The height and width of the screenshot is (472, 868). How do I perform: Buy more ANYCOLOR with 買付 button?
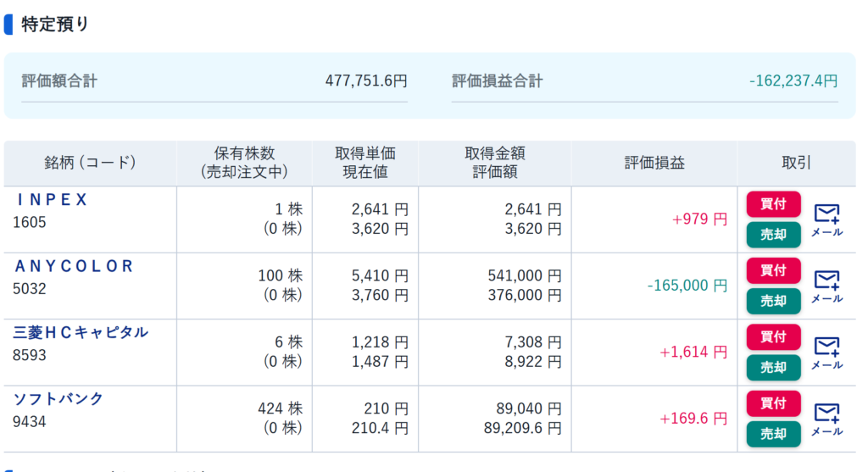(773, 270)
